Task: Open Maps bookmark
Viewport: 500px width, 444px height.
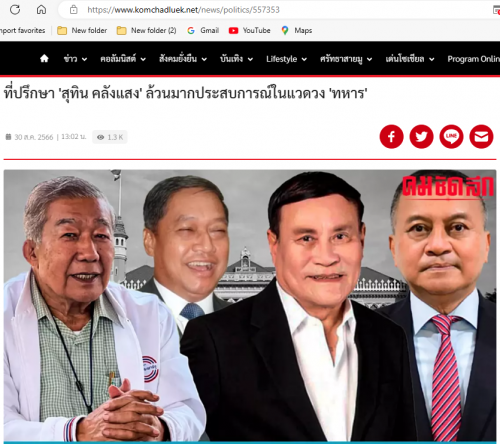Action: pos(297,30)
